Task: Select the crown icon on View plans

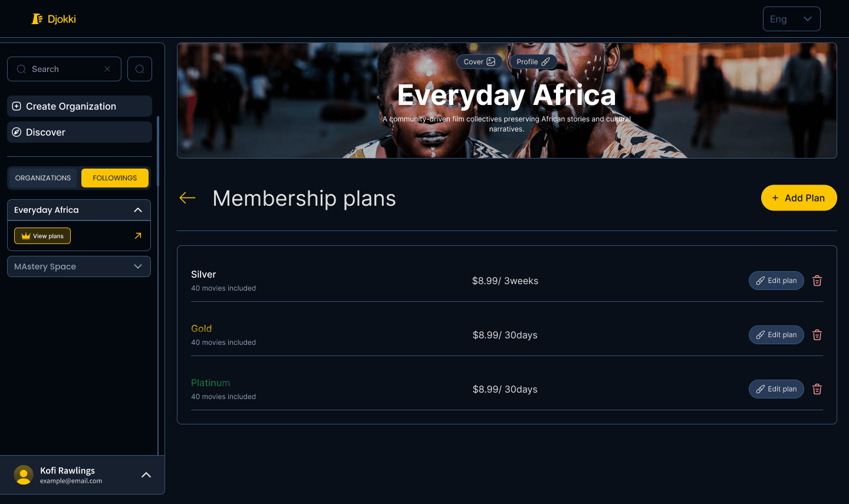Action: point(26,235)
